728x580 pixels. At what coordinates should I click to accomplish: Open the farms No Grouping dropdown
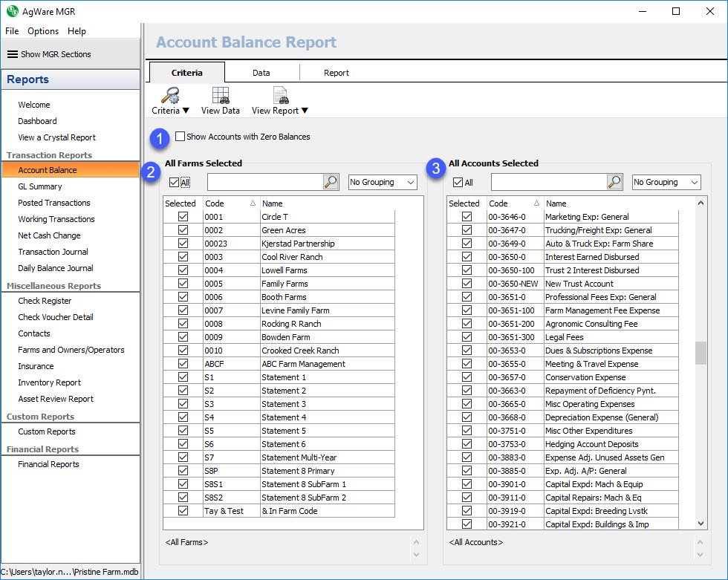(x=383, y=182)
